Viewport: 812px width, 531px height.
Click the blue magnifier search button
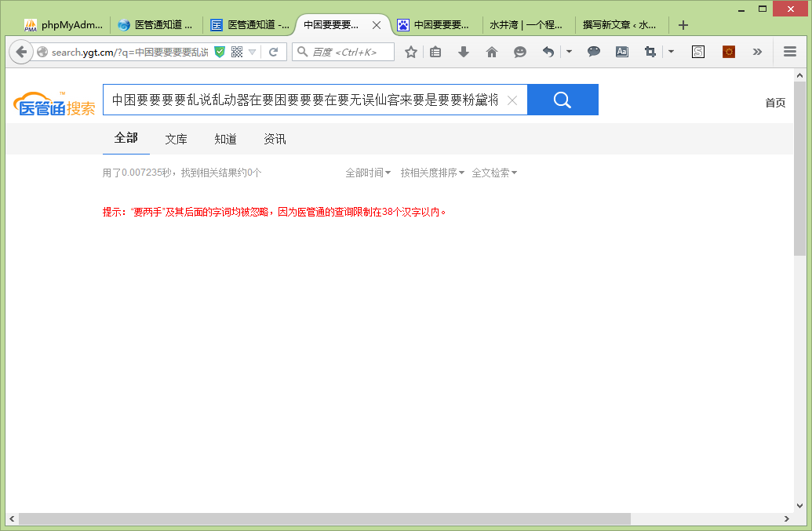[x=563, y=100]
